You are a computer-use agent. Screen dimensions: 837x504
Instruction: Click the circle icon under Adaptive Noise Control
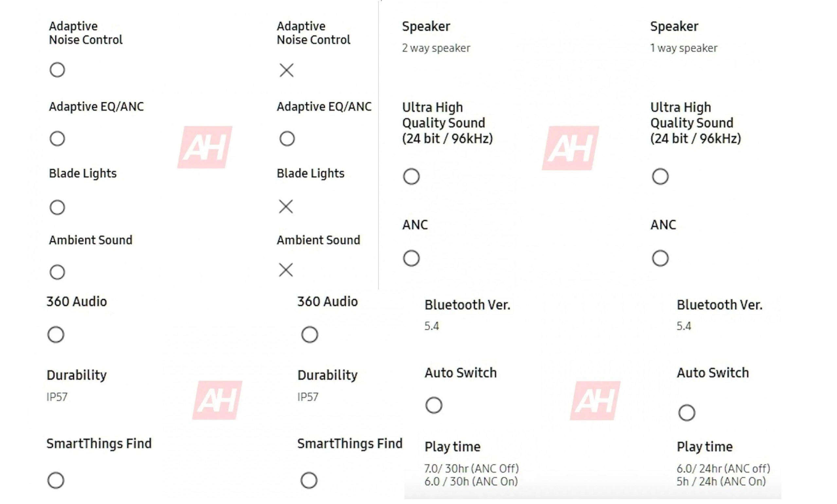[57, 70]
